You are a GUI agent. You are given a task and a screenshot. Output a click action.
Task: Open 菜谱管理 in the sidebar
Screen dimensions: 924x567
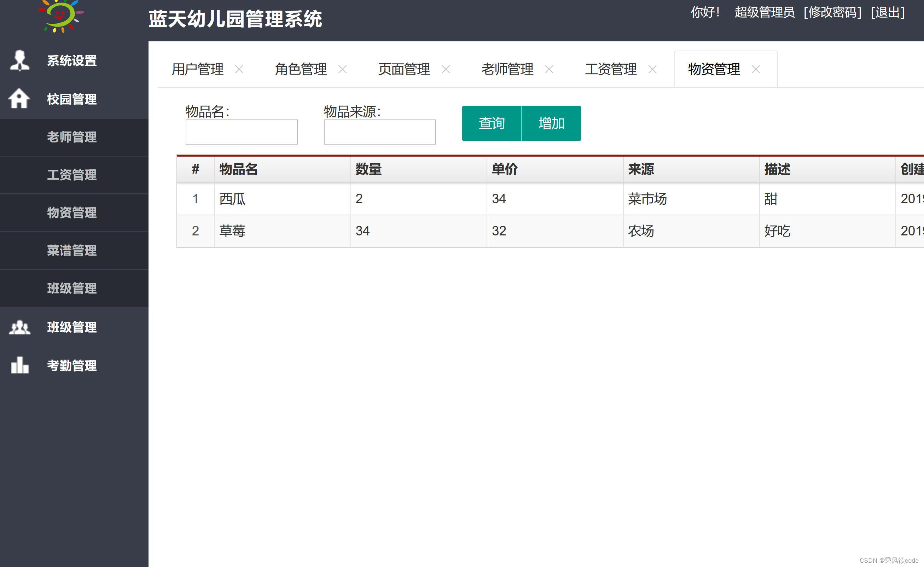pyautogui.click(x=72, y=251)
